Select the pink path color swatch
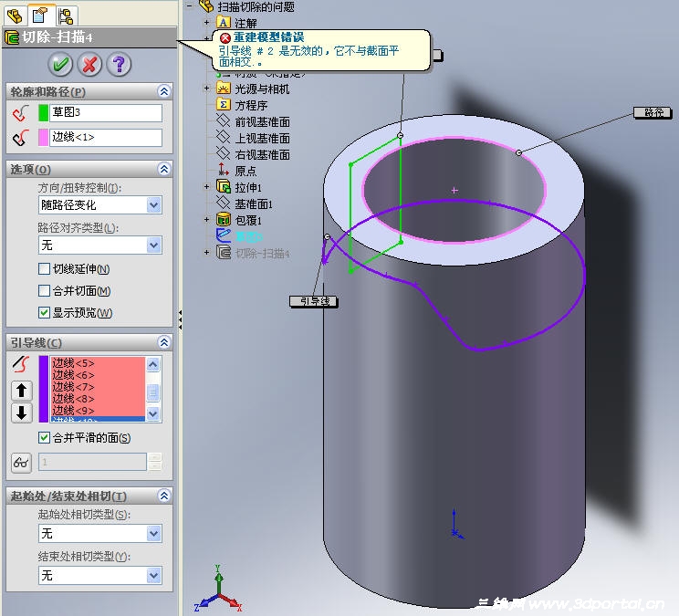 pyautogui.click(x=43, y=137)
